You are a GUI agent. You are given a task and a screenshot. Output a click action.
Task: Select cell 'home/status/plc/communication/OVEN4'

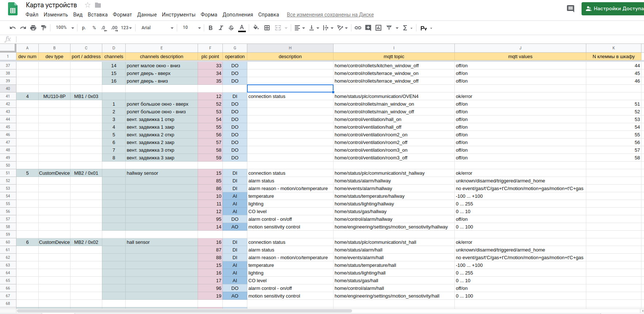click(x=394, y=97)
